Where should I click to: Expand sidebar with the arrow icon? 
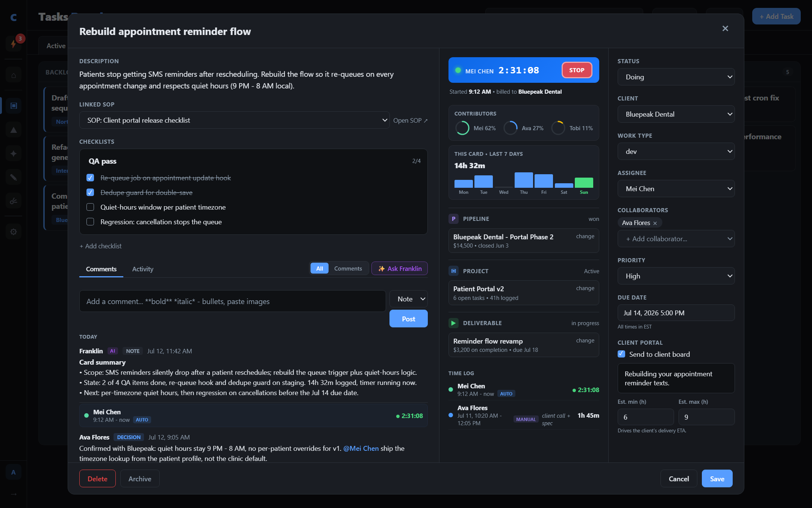click(14, 494)
